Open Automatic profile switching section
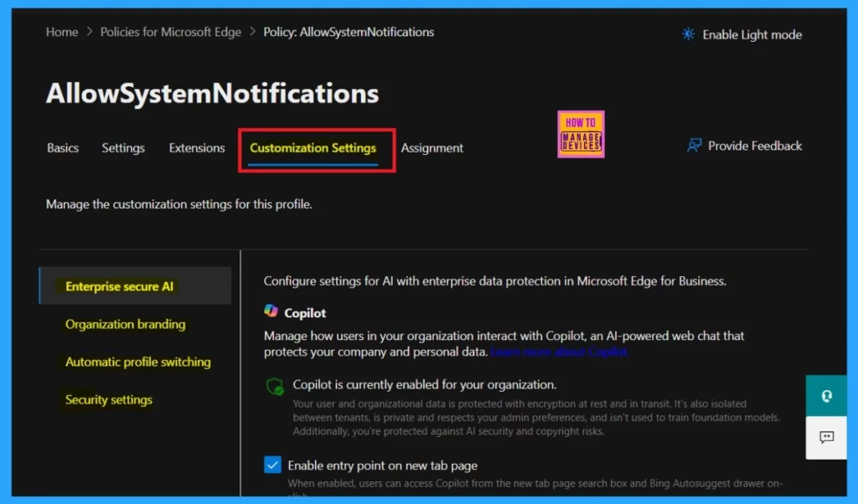The height and width of the screenshot is (504, 858). tap(138, 362)
